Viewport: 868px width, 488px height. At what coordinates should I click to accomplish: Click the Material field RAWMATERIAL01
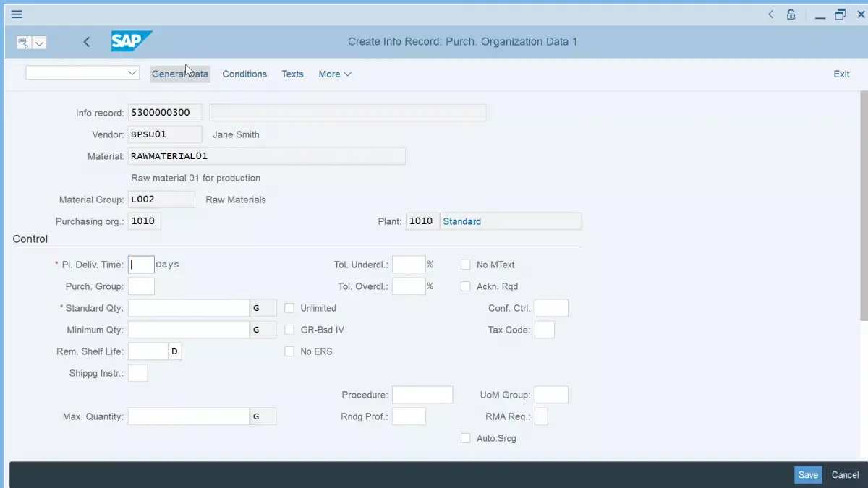pyautogui.click(x=266, y=156)
